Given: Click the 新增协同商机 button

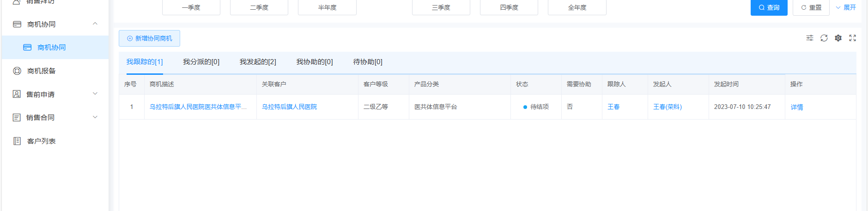Looking at the screenshot, I should (x=149, y=38).
